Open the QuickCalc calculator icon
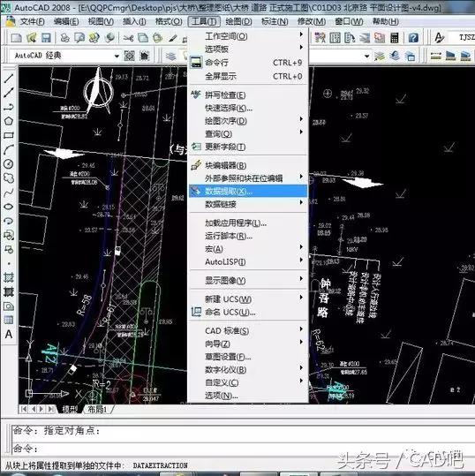 pyautogui.click(x=395, y=38)
